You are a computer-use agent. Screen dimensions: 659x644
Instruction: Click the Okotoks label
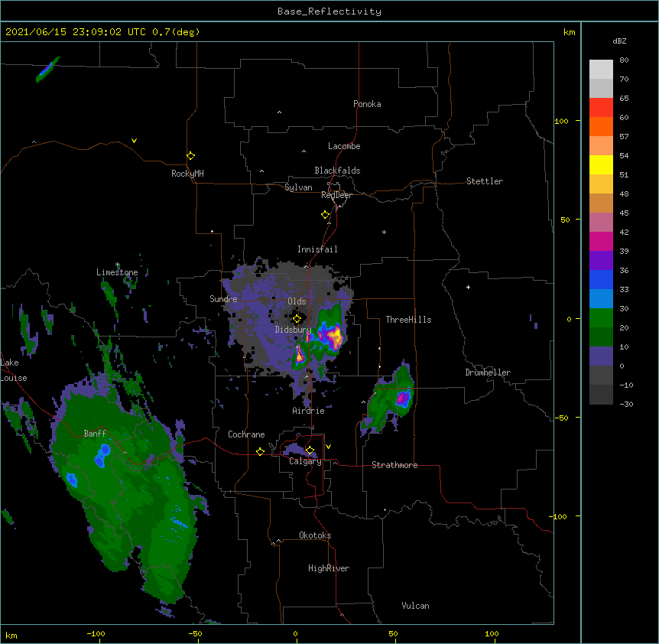[x=315, y=535]
